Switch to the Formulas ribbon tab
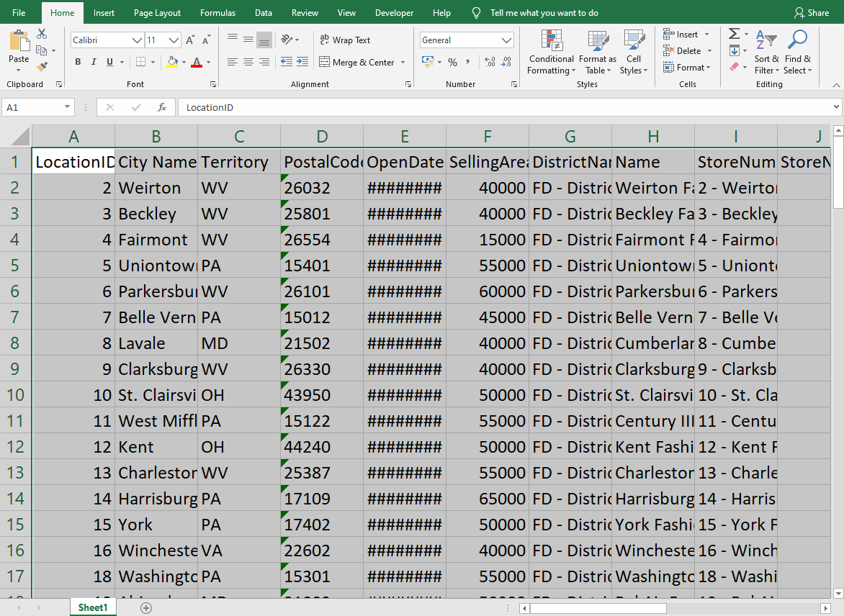 tap(217, 12)
